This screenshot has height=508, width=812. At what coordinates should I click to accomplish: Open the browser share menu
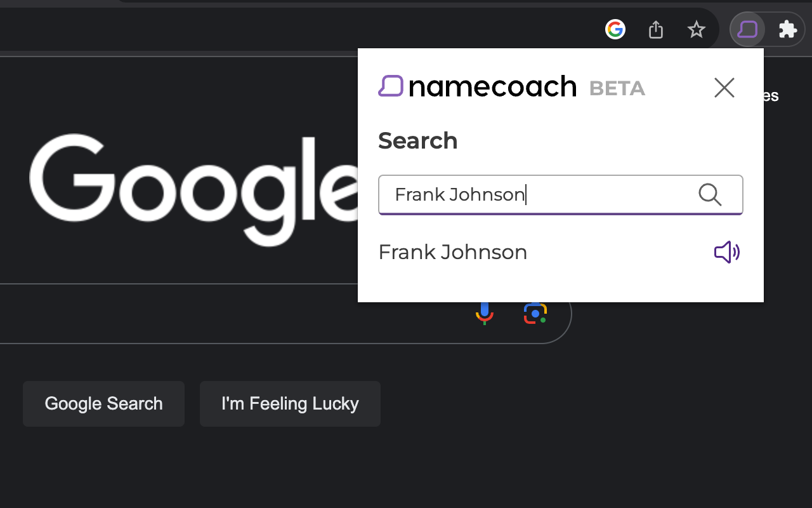656,29
